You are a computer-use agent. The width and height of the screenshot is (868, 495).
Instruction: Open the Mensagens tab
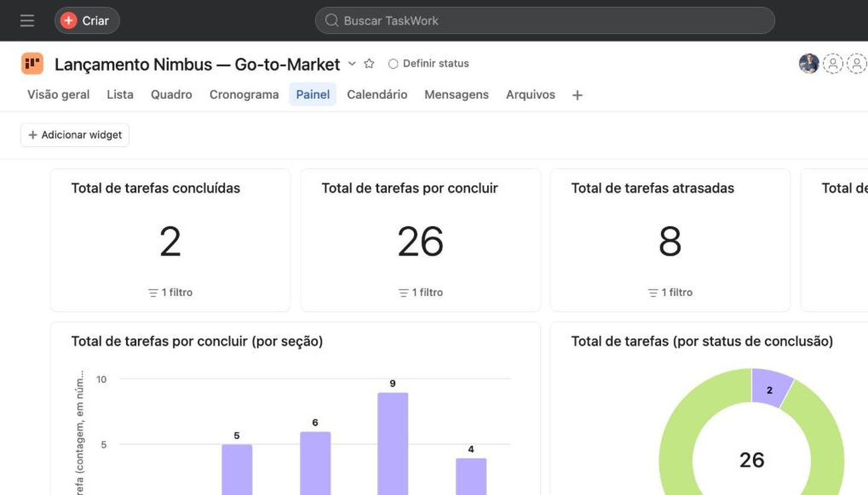coord(456,95)
